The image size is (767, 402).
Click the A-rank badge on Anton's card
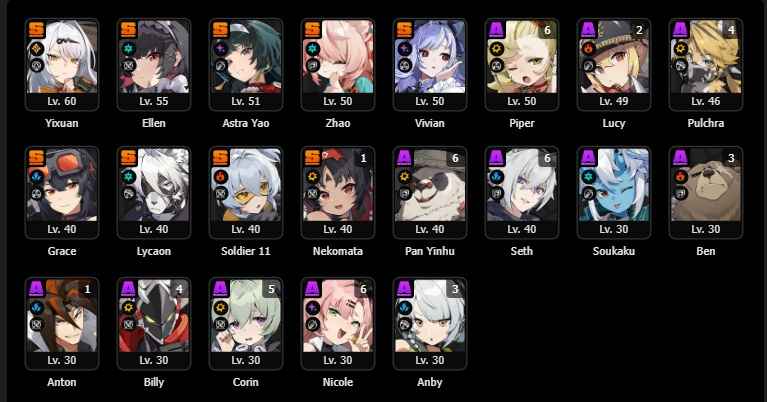click(x=37, y=289)
